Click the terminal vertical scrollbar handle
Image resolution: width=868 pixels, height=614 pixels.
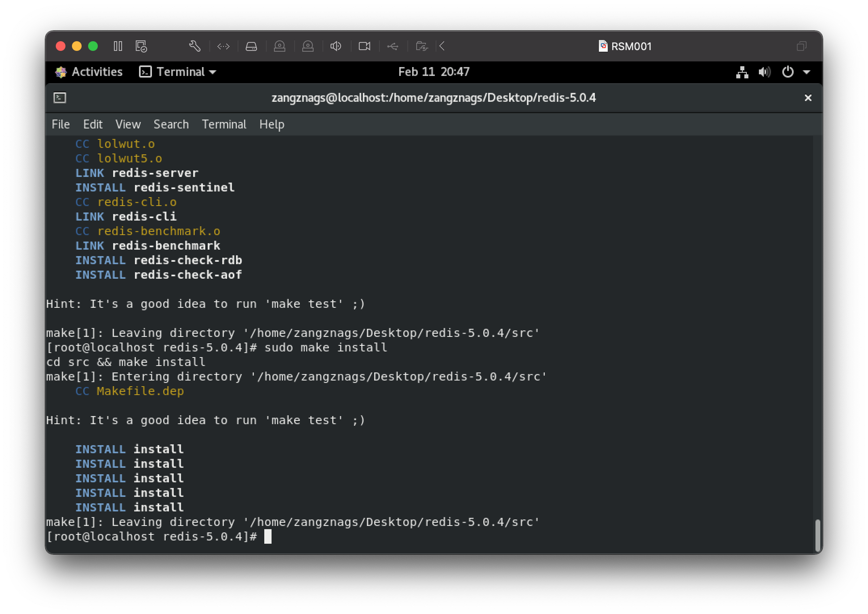coord(817,535)
